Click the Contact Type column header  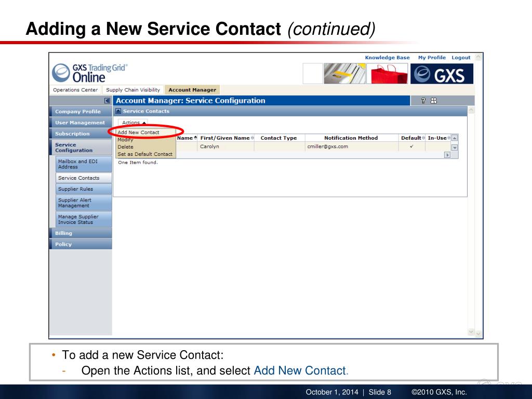pyautogui.click(x=278, y=138)
